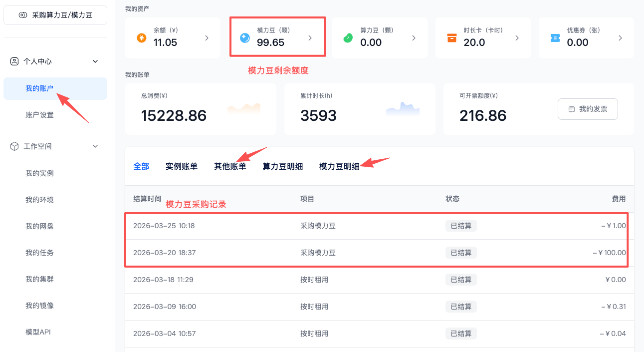
Task: Click the 采购算力豆/模力豆 button
Action: [55, 15]
